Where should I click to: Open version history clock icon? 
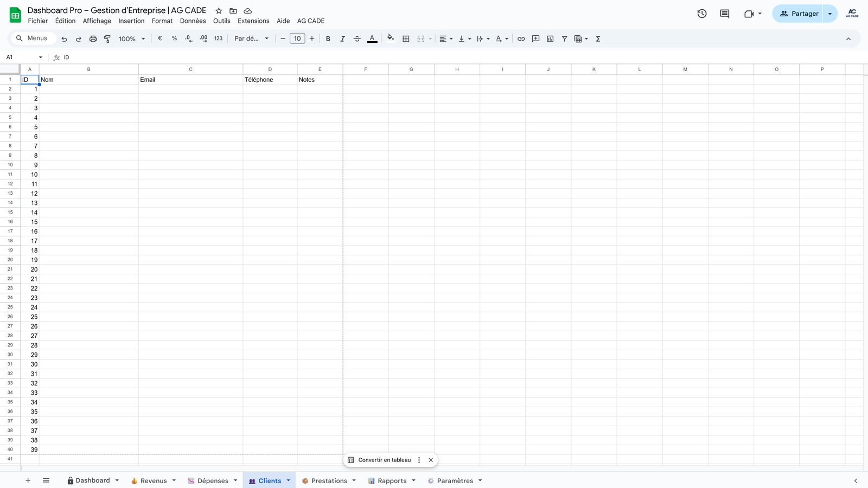[x=701, y=14]
